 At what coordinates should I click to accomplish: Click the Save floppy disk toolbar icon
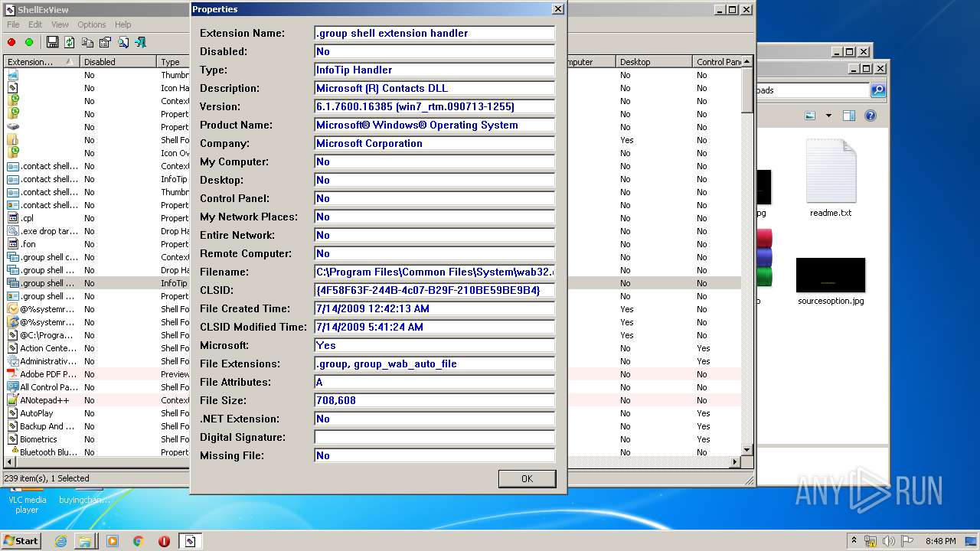[x=52, y=42]
